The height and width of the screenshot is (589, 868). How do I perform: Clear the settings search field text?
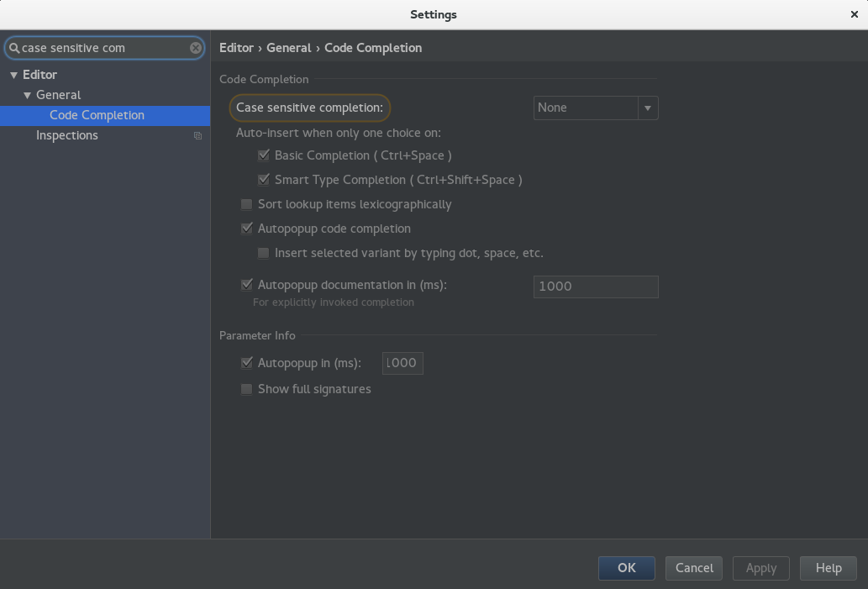[x=195, y=48]
